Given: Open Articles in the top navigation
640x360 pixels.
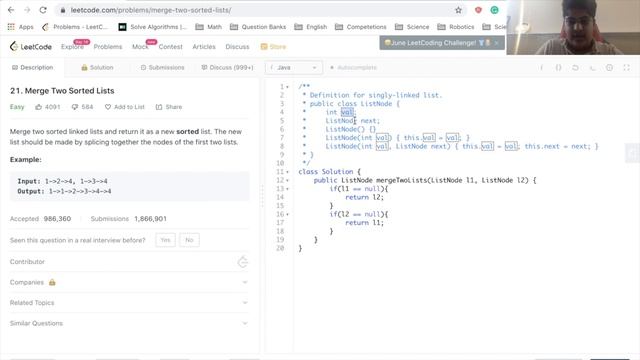Looking at the screenshot, I should click(204, 47).
